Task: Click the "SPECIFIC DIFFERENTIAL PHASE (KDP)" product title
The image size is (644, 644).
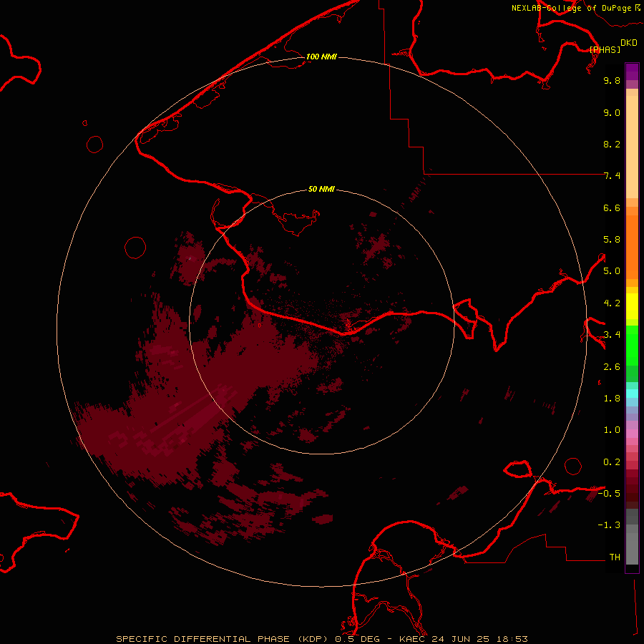Action: [x=222, y=639]
